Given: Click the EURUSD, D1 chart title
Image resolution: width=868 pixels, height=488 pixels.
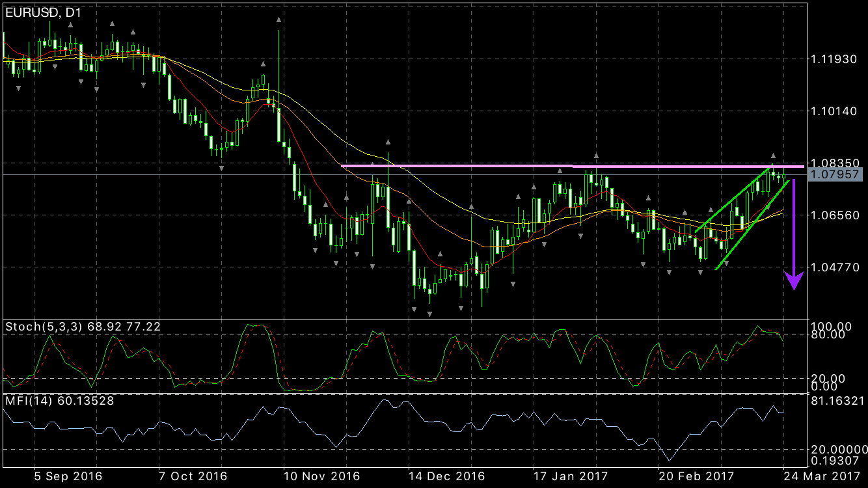Looking at the screenshot, I should pos(45,12).
